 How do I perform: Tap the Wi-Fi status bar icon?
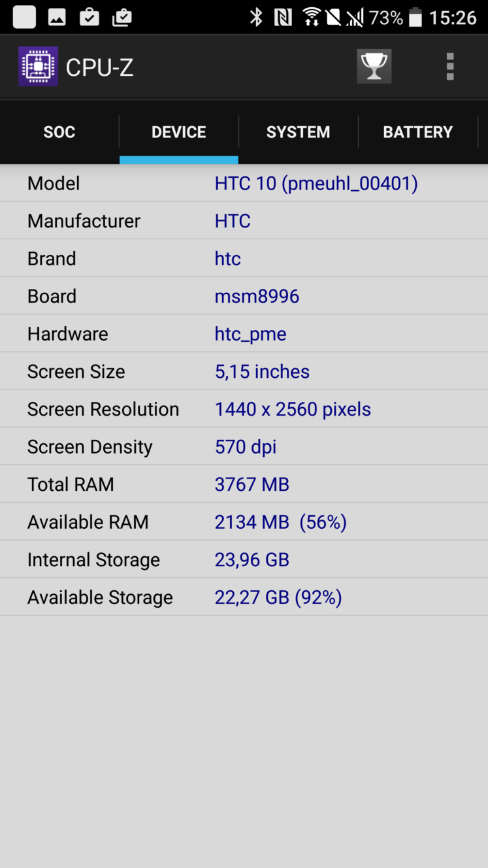[312, 18]
